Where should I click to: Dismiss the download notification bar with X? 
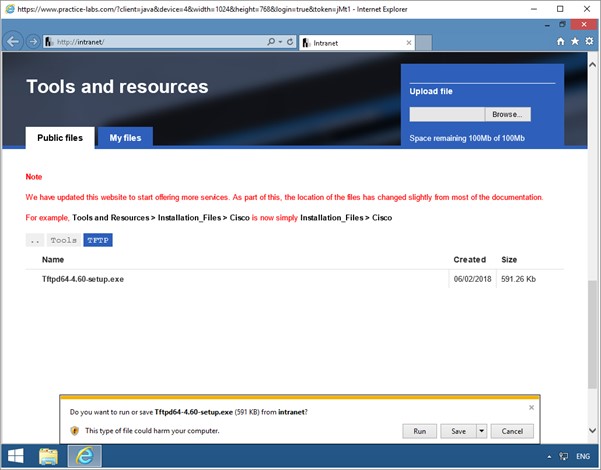tap(531, 408)
